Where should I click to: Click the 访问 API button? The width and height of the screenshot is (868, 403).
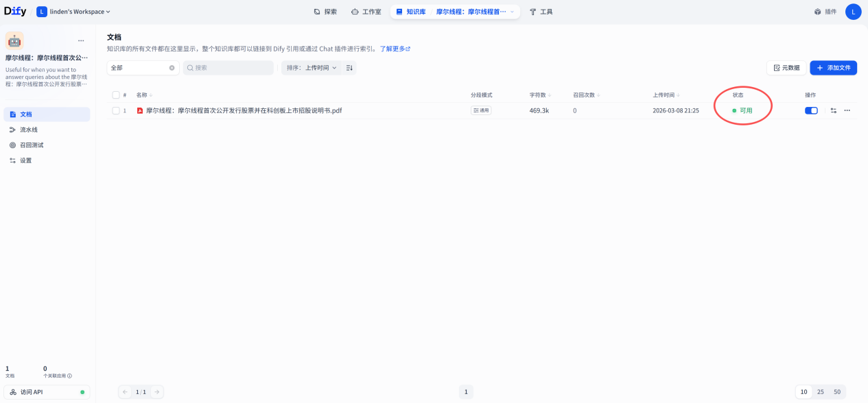(47, 392)
